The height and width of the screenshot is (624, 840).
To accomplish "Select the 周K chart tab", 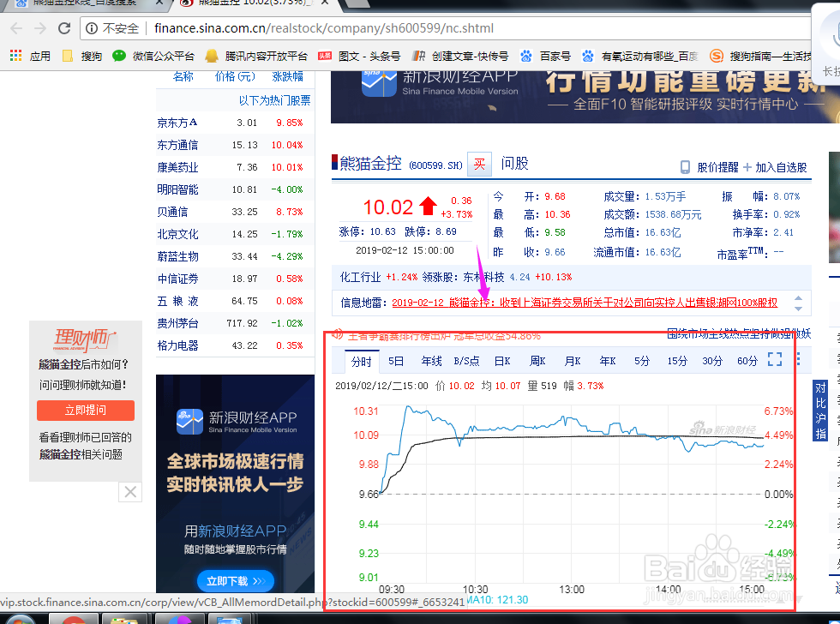I will [x=537, y=361].
